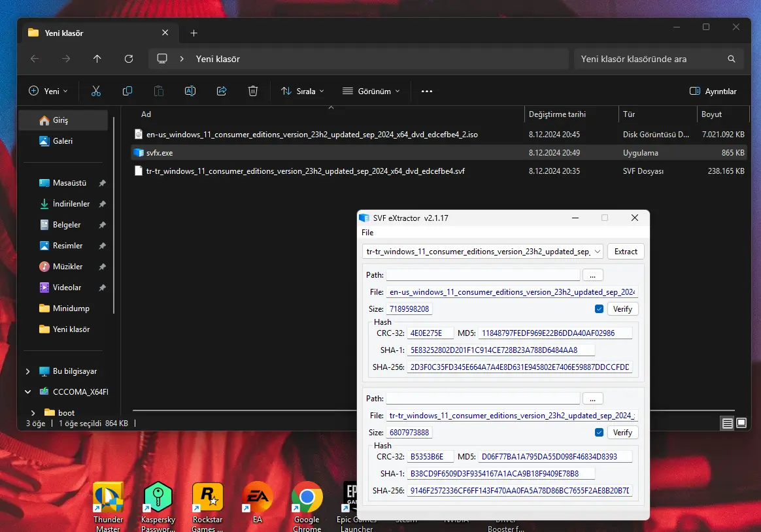The height and width of the screenshot is (532, 761).
Task: Select the svfx.exe file row
Action: pos(440,153)
